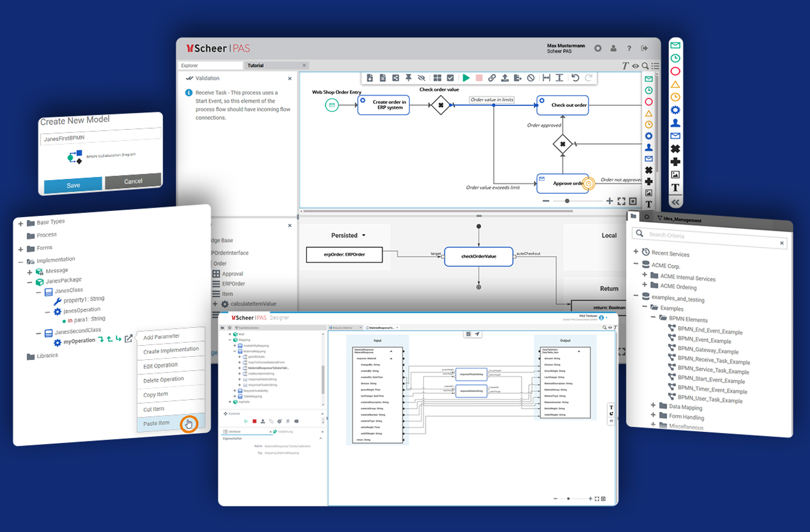The width and height of the screenshot is (810, 532).
Task: Click Save in the Create New Model dialog
Action: click(x=73, y=184)
